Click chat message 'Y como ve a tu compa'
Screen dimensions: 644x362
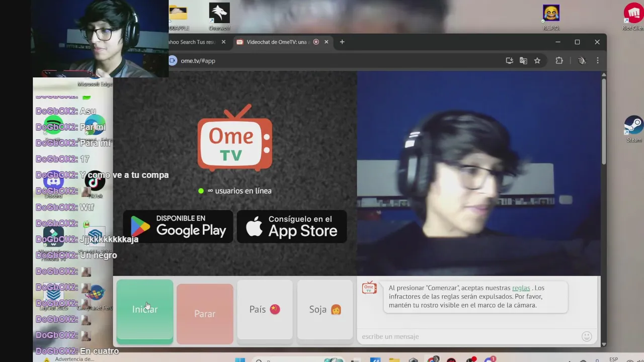click(124, 175)
